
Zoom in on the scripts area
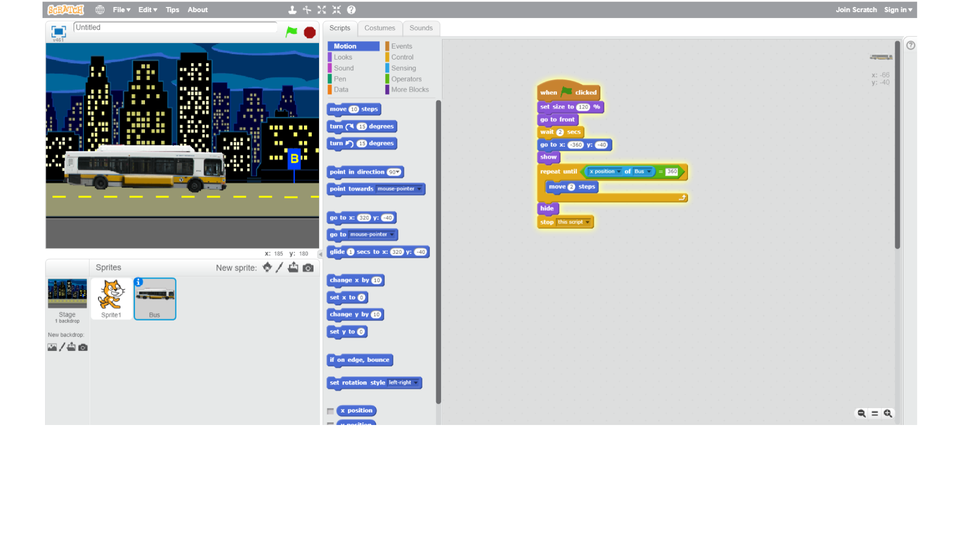pos(888,413)
